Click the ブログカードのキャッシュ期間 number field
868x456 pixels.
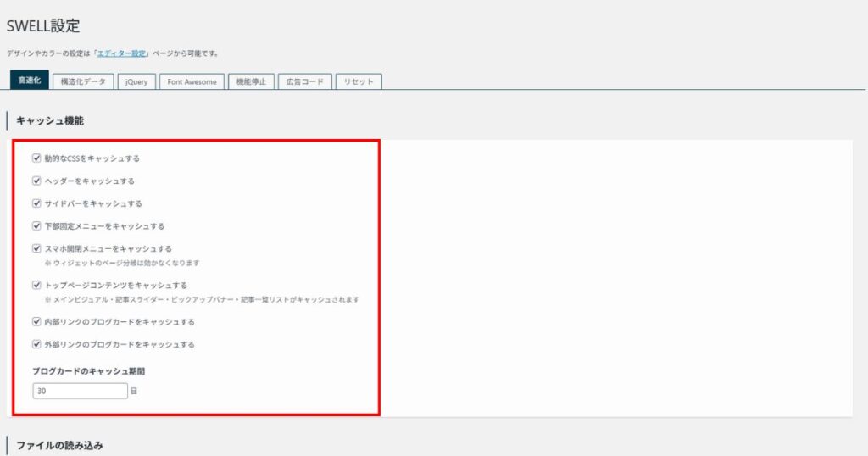(80, 391)
